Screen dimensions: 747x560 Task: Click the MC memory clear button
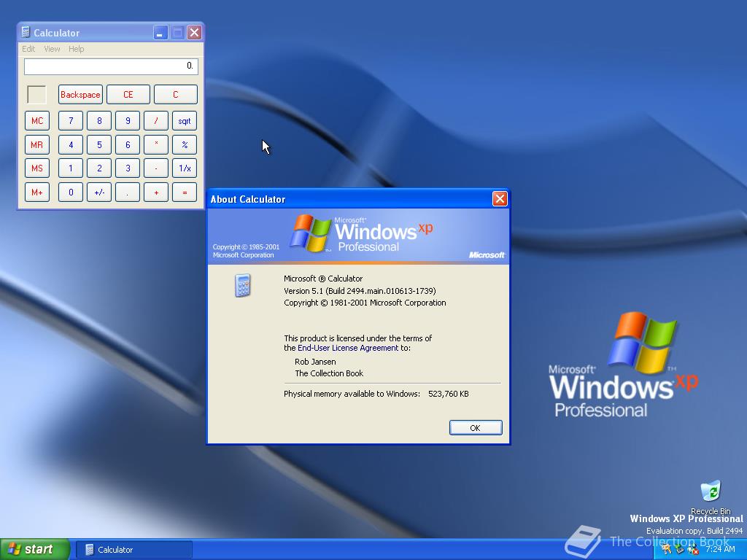pos(37,121)
